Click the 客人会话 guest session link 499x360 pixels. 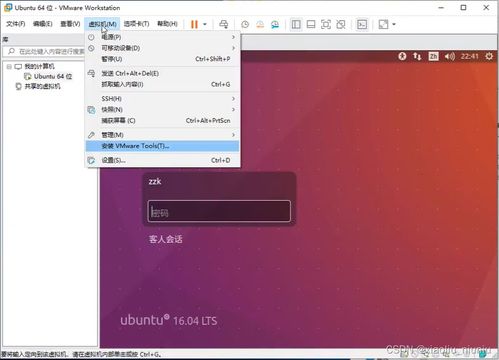point(166,239)
